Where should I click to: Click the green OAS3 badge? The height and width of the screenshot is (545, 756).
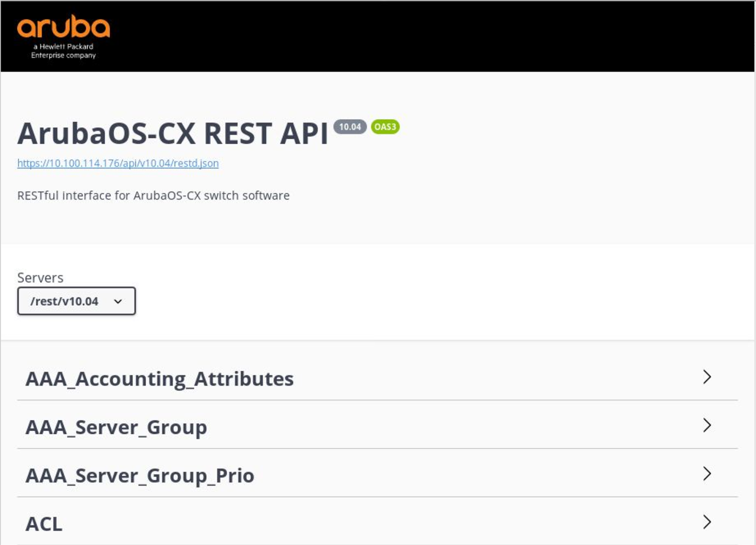tap(385, 127)
